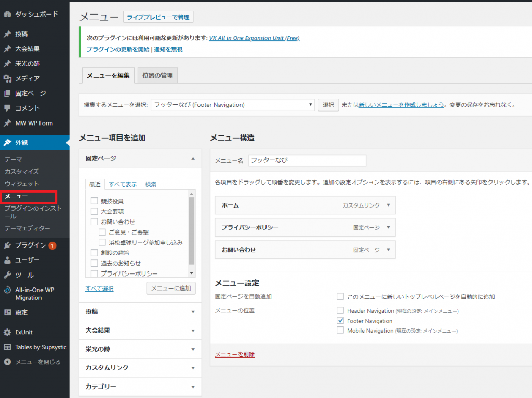This screenshot has width=532, height=398.
Task: Click the Plugins plug icon
Action: tap(7, 245)
